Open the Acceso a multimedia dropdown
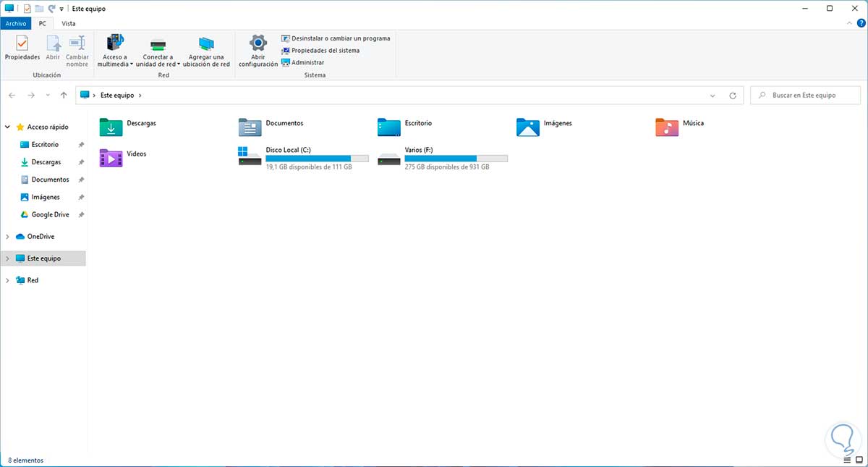 [x=115, y=50]
